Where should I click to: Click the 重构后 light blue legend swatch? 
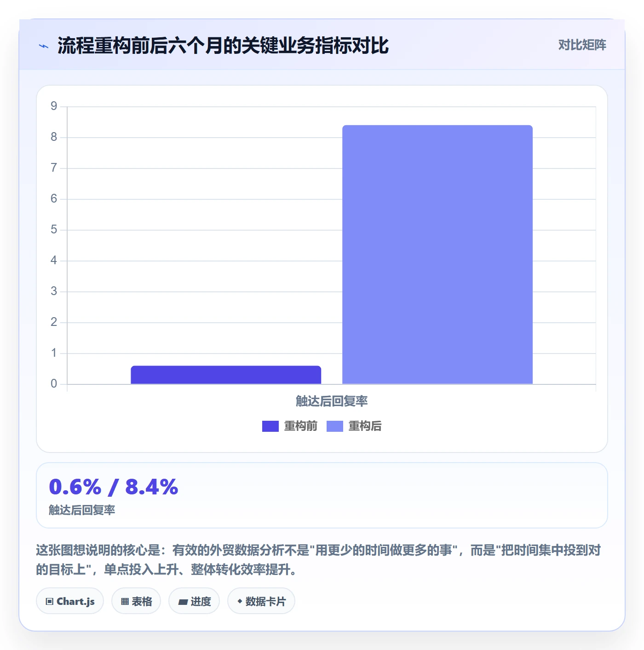pos(335,426)
